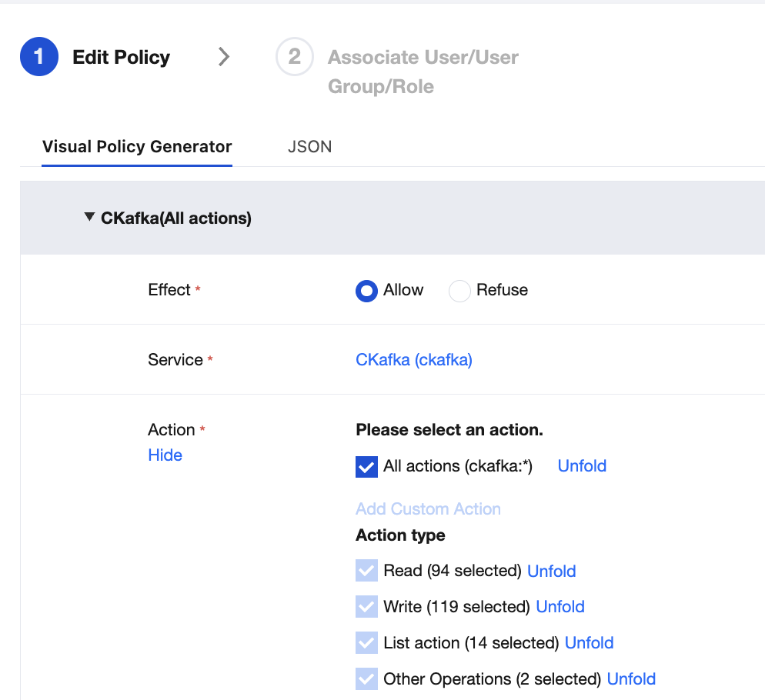This screenshot has width=765, height=700.
Task: Unfold the Other Operations list
Action: (x=631, y=679)
